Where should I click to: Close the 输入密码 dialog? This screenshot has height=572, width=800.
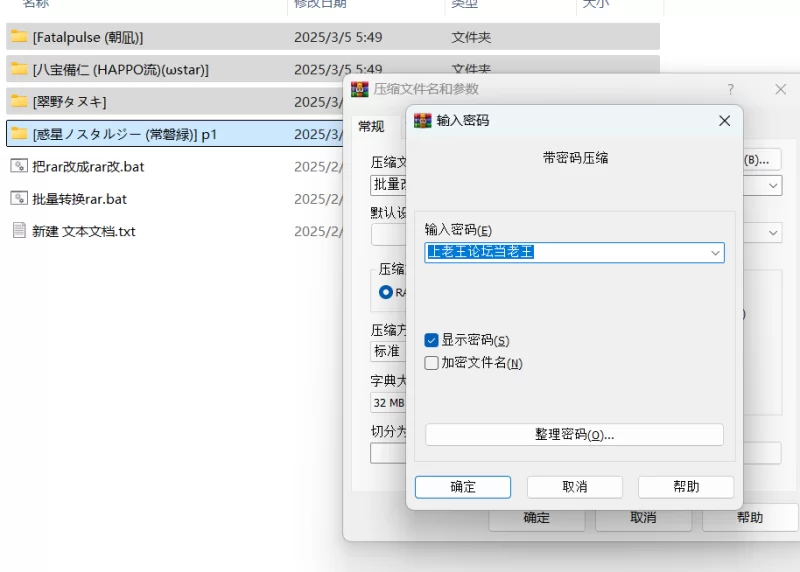point(724,121)
